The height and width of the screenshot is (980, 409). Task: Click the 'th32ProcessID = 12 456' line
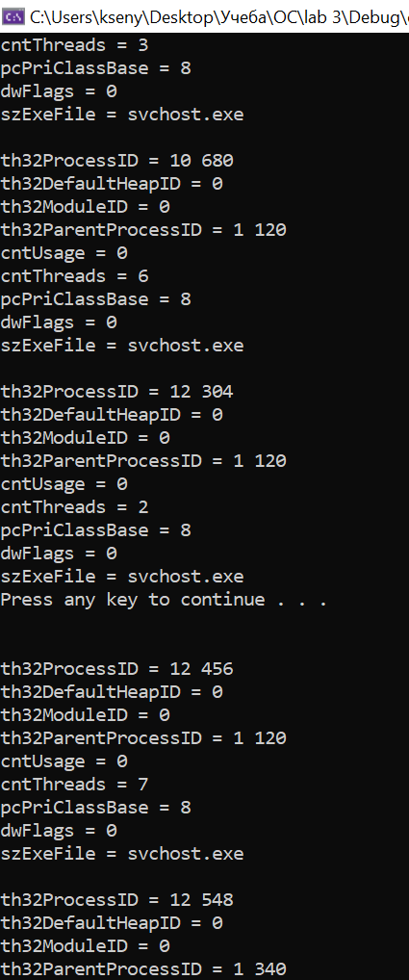[x=116, y=669]
